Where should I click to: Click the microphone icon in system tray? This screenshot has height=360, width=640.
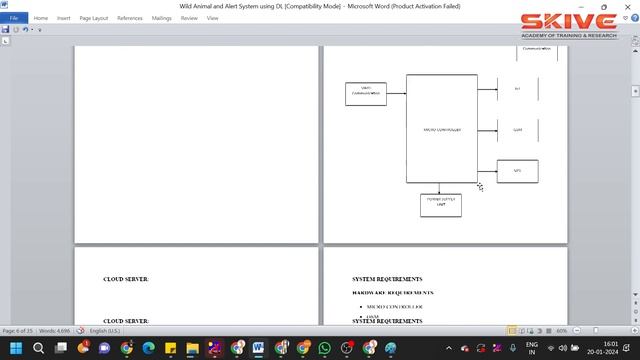point(513,348)
